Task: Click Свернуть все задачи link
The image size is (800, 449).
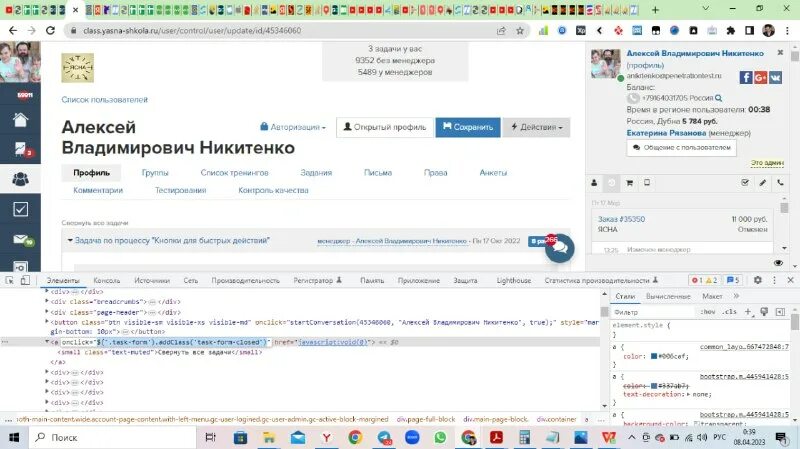Action: pyautogui.click(x=95, y=223)
